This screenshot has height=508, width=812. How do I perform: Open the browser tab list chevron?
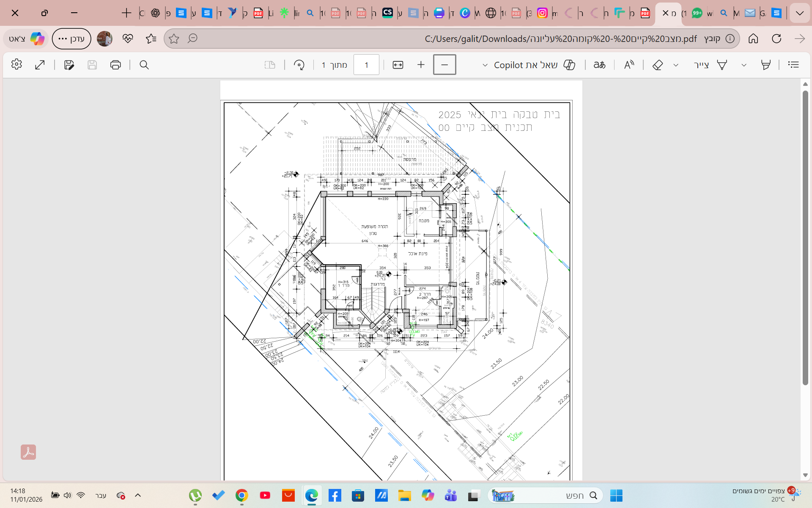click(799, 13)
